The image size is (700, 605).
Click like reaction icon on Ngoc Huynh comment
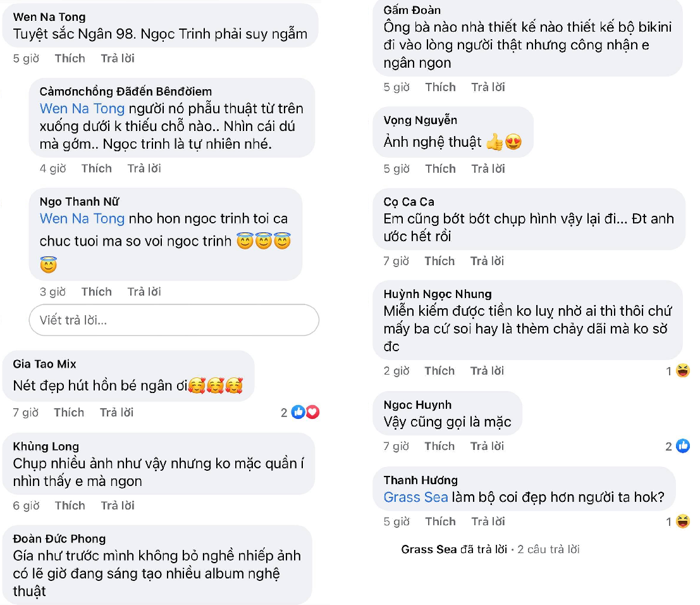(x=683, y=447)
